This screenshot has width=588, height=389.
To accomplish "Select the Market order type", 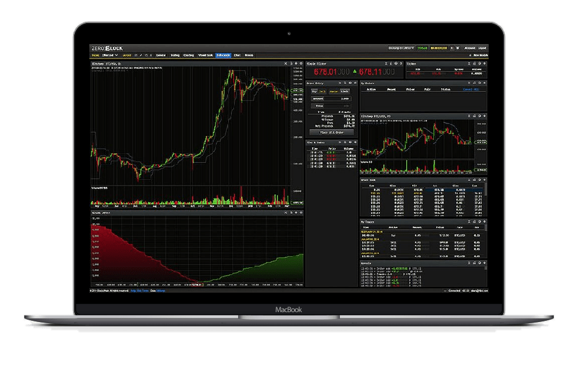I will [x=334, y=92].
